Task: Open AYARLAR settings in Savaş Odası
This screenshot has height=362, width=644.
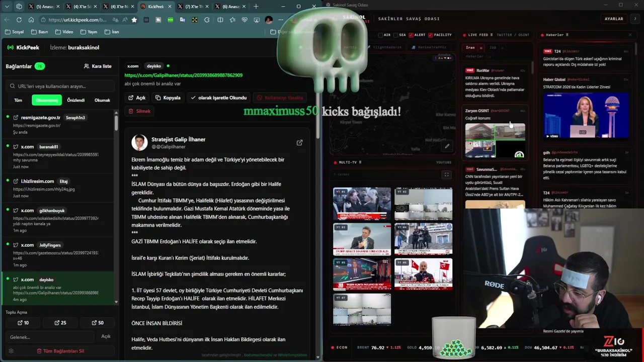Action: pyautogui.click(x=614, y=19)
